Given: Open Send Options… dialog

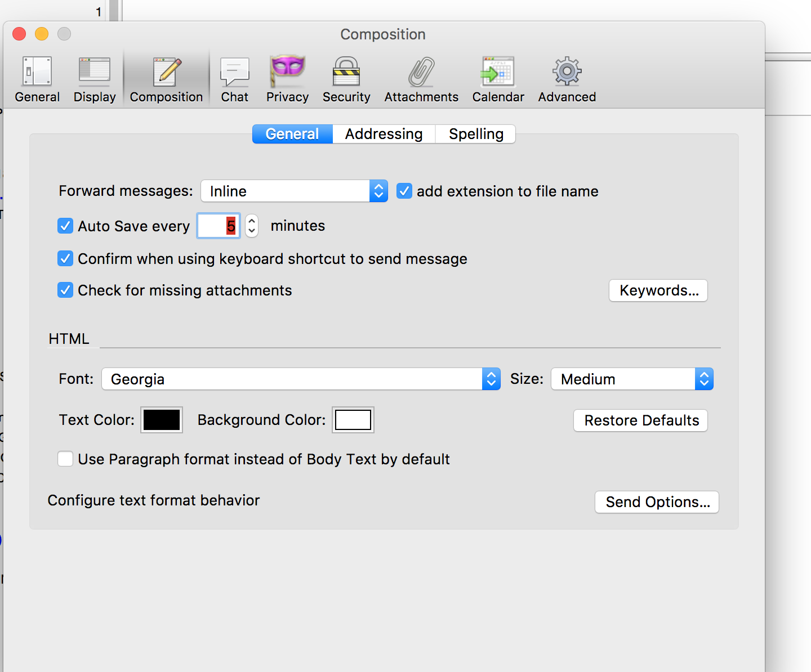Looking at the screenshot, I should pos(657,502).
